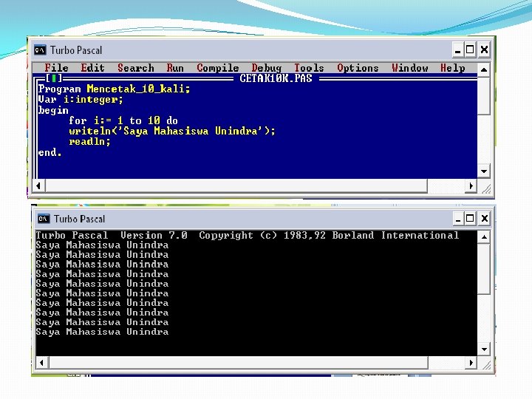Open the Window menu
The height and width of the screenshot is (399, 532).
pos(410,68)
